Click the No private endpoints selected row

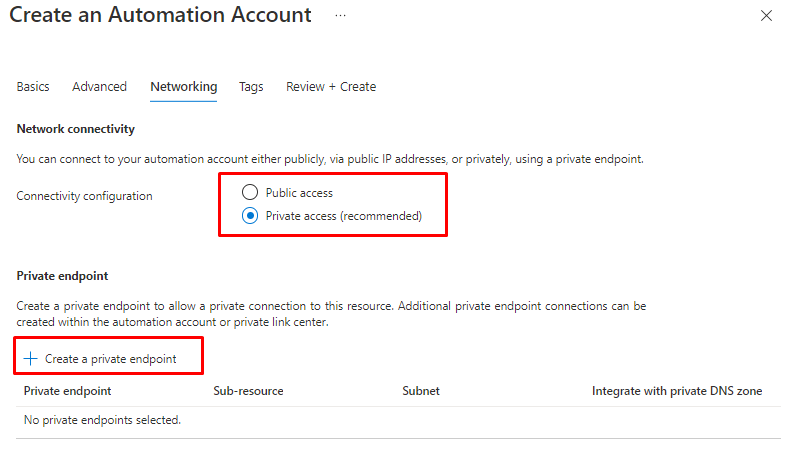pos(102,420)
